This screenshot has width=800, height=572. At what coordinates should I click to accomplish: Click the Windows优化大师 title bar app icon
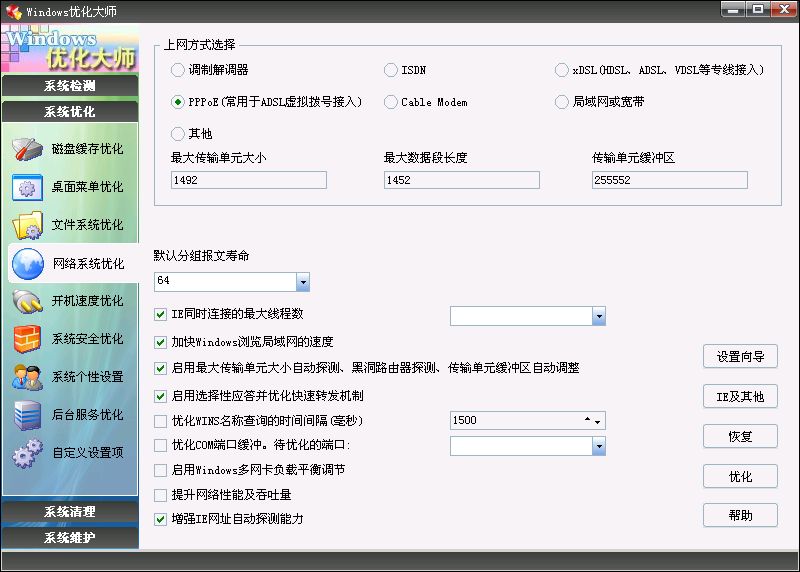point(13,11)
